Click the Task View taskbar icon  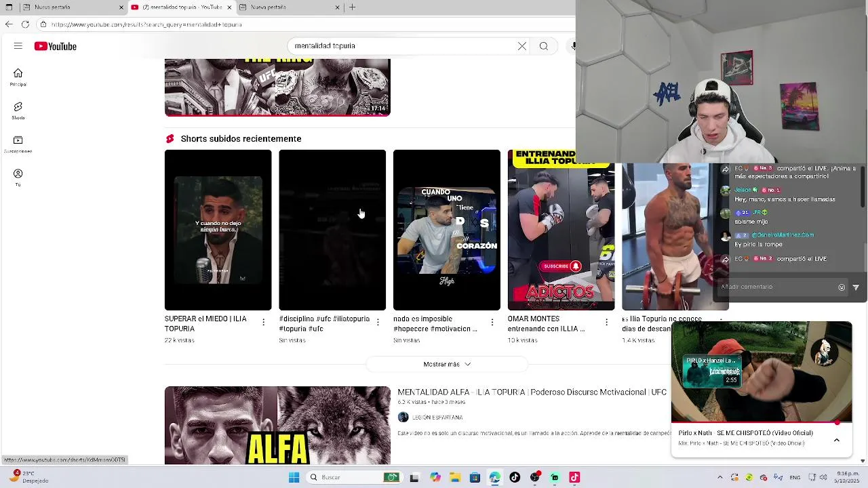tap(414, 477)
